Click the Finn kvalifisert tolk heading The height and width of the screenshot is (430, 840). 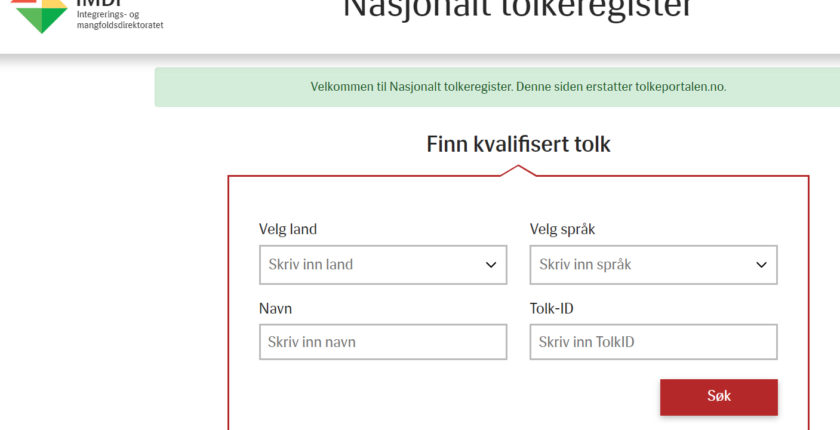pos(518,144)
